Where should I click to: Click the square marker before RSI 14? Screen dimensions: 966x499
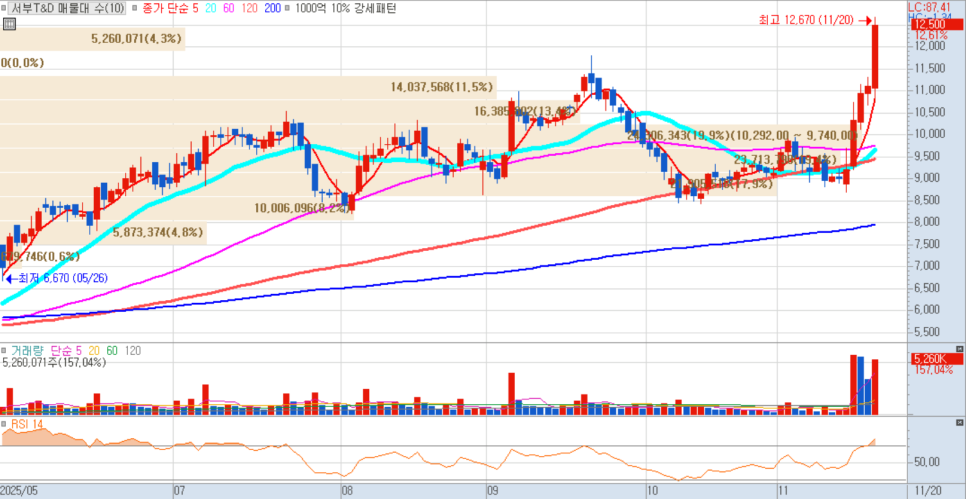point(5,423)
